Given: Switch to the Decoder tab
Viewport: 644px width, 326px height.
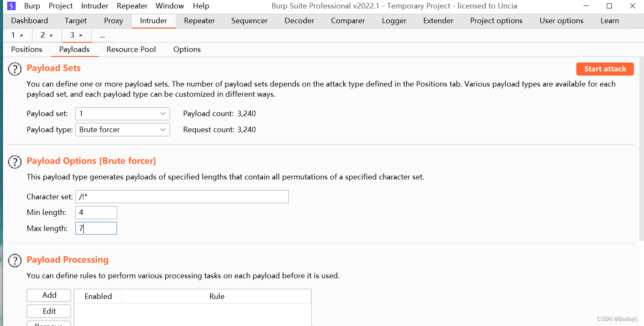Looking at the screenshot, I should [x=299, y=21].
